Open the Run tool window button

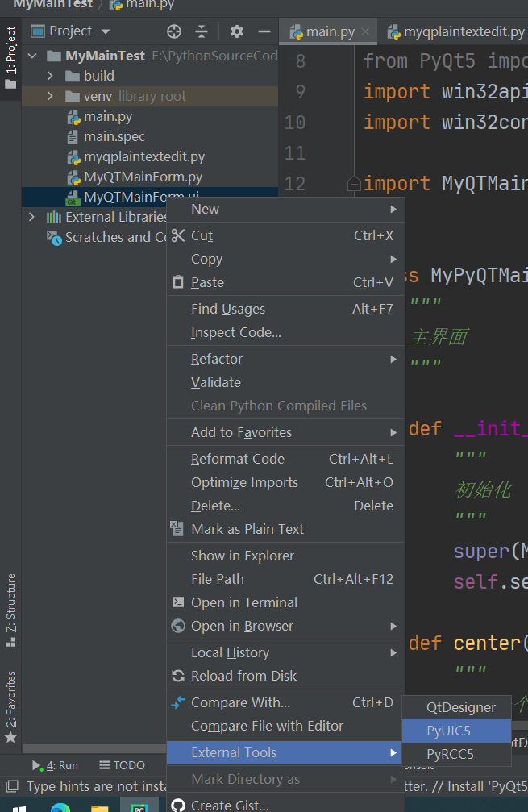coord(55,765)
